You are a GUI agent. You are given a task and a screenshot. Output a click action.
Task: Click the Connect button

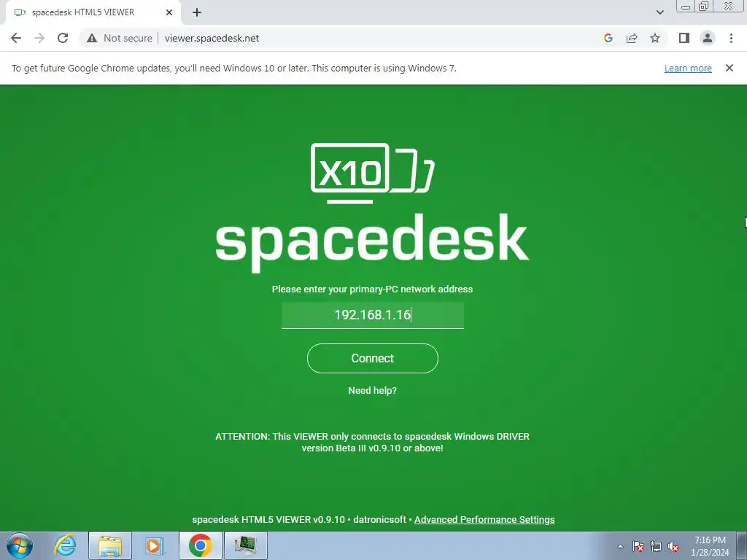point(373,358)
